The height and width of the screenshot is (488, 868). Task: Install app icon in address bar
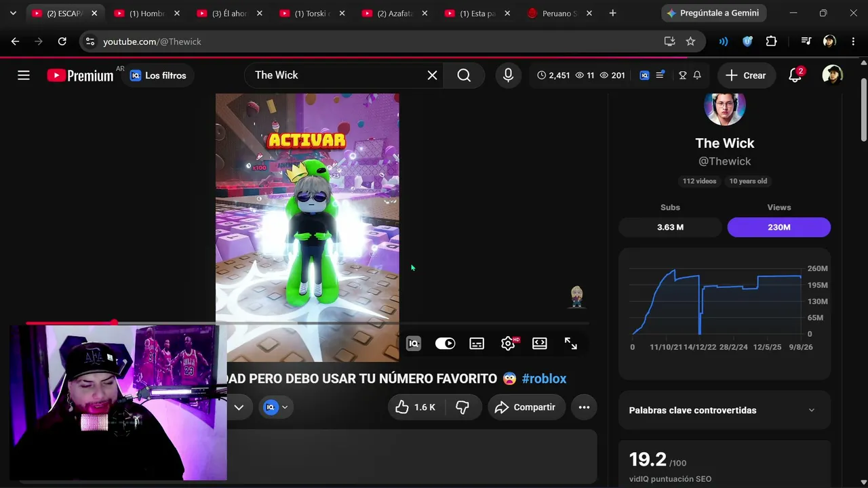point(669,41)
